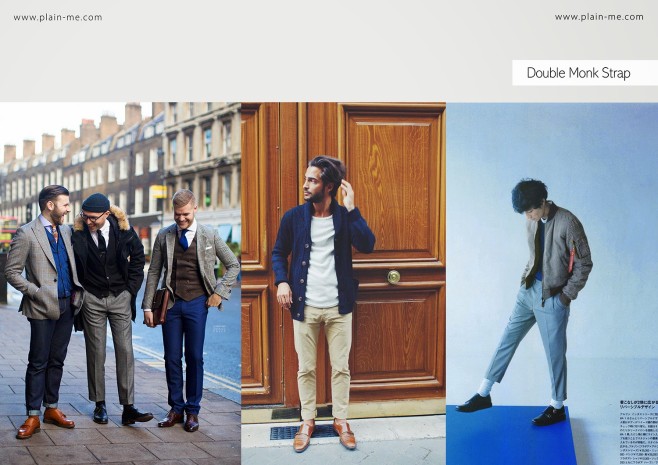Screen dimensions: 658x465
Task: Open the three men street photo
Action: point(120,283)
